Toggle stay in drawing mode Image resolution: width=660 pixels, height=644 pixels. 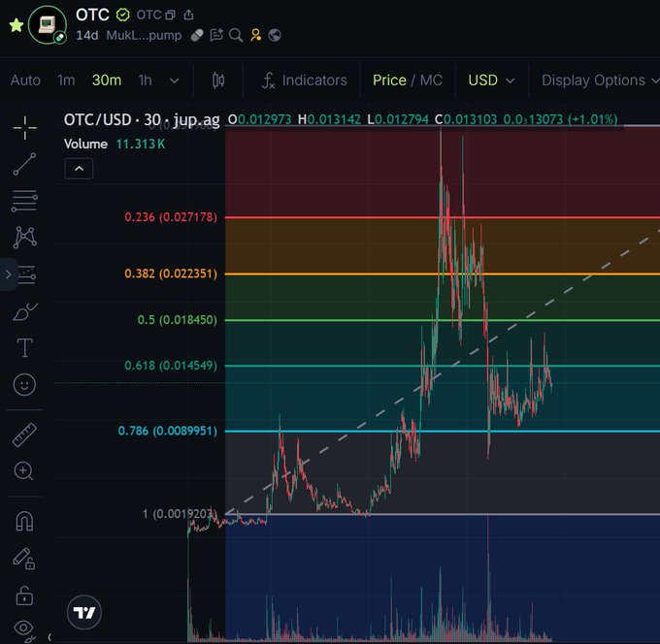point(24,559)
